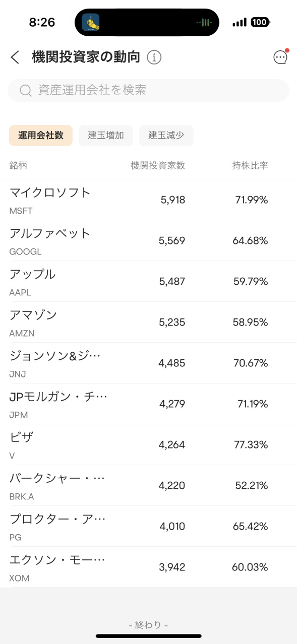Tap the magnifier search icon

[26, 91]
